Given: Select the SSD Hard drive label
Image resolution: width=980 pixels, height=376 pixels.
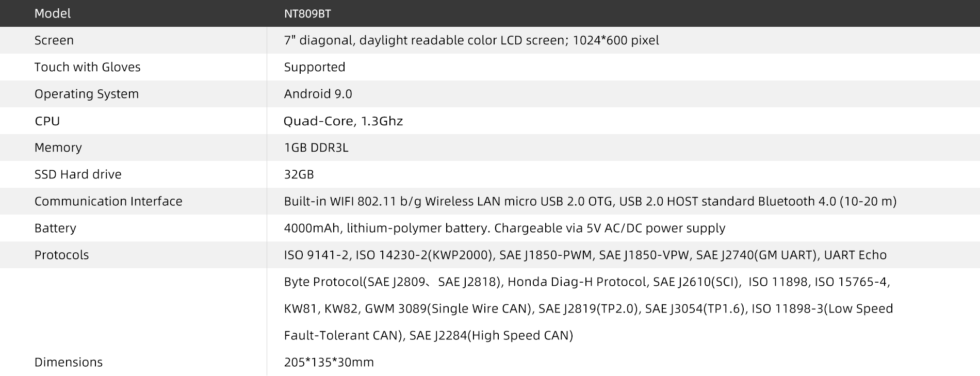Looking at the screenshot, I should (x=78, y=174).
